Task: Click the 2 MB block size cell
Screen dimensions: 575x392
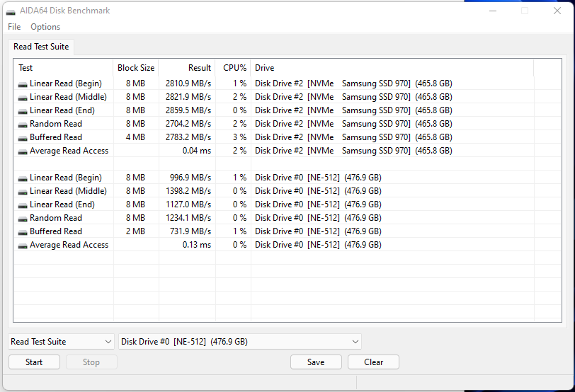Action: [x=135, y=231]
